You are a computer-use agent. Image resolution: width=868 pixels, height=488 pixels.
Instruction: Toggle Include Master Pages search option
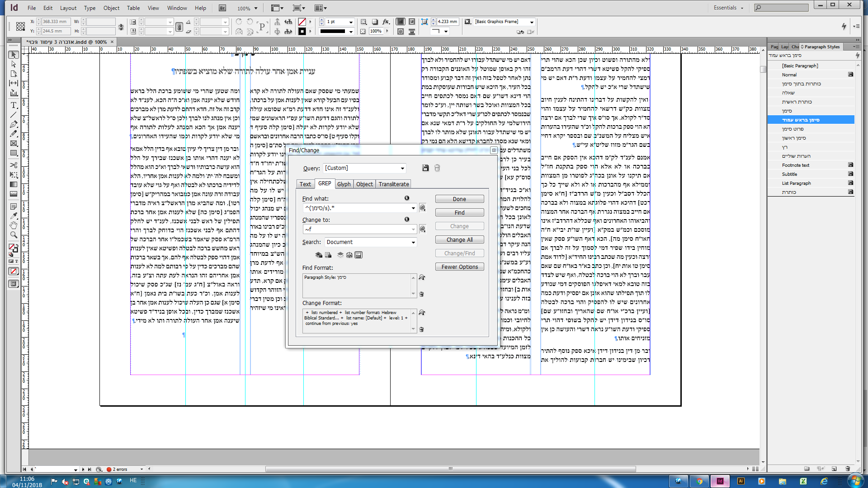point(349,255)
